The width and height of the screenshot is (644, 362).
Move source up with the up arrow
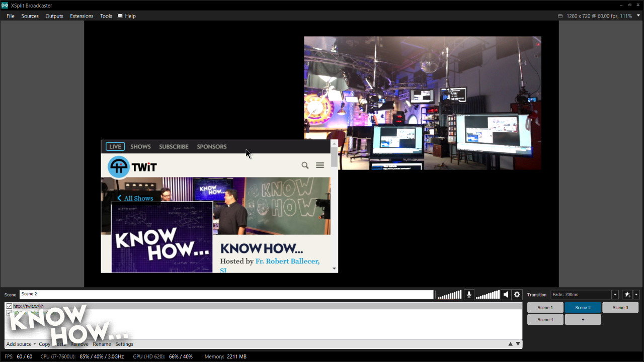coord(511,344)
